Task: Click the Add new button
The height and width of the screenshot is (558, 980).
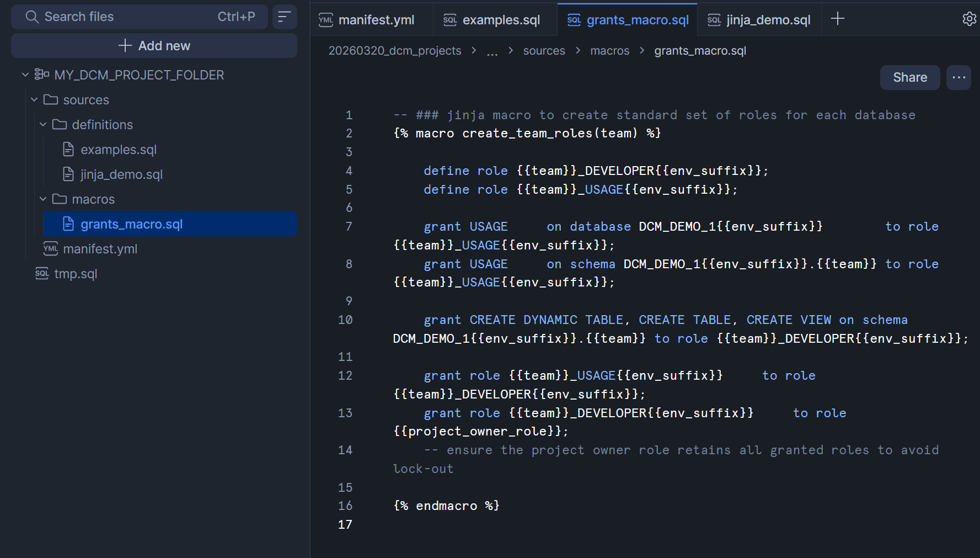Action: coord(154,46)
